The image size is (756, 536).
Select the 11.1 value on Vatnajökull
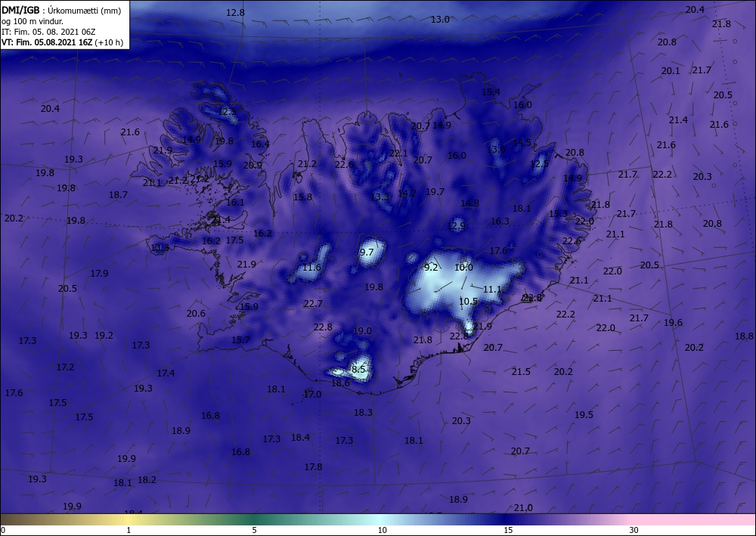[x=492, y=290]
